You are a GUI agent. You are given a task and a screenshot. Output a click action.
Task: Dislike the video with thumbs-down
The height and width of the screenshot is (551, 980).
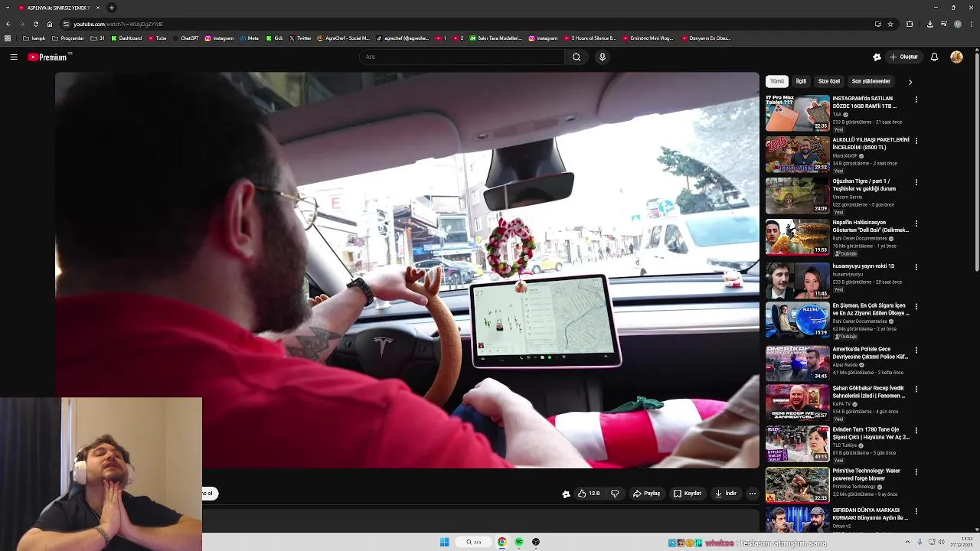[x=614, y=494]
